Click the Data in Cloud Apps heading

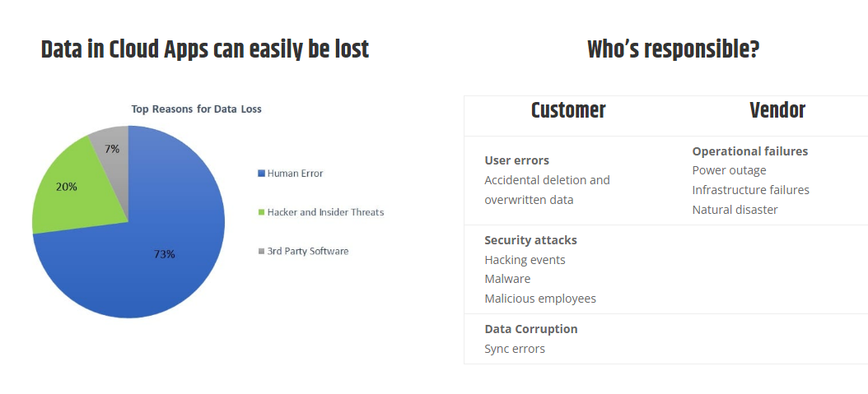205,50
